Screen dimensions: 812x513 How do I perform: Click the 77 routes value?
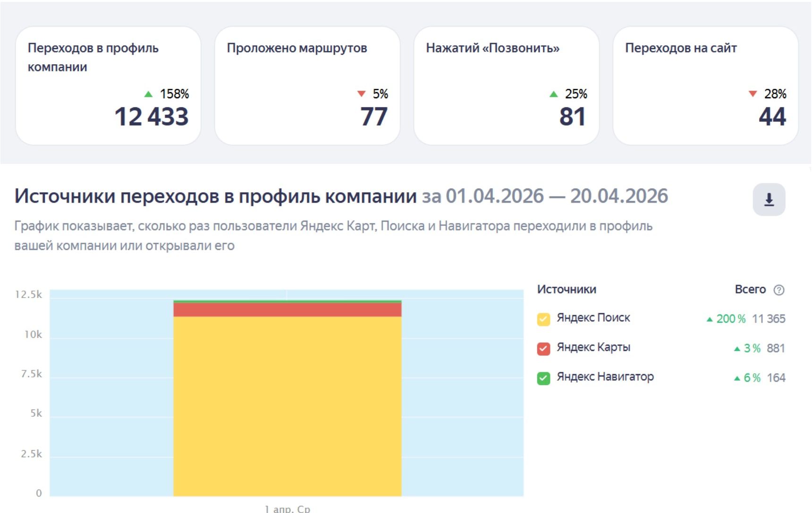click(373, 117)
